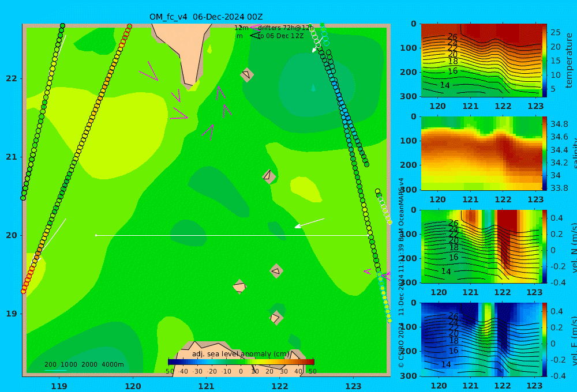Click the '26' contour label in temperature panel
Viewport: 577px width, 392px height.
452,36
